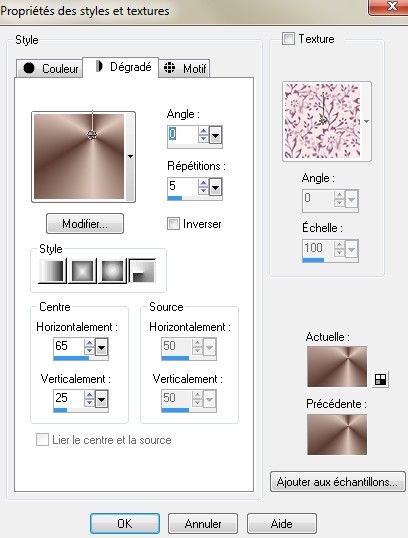This screenshot has width=408, height=538.
Task: Check the Inverser checkbox
Action: tap(173, 224)
